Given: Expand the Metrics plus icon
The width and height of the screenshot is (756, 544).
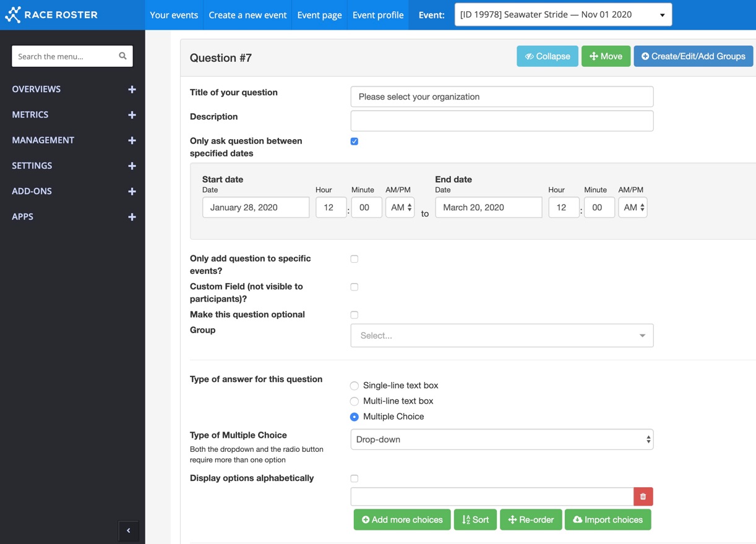Looking at the screenshot, I should pos(132,115).
